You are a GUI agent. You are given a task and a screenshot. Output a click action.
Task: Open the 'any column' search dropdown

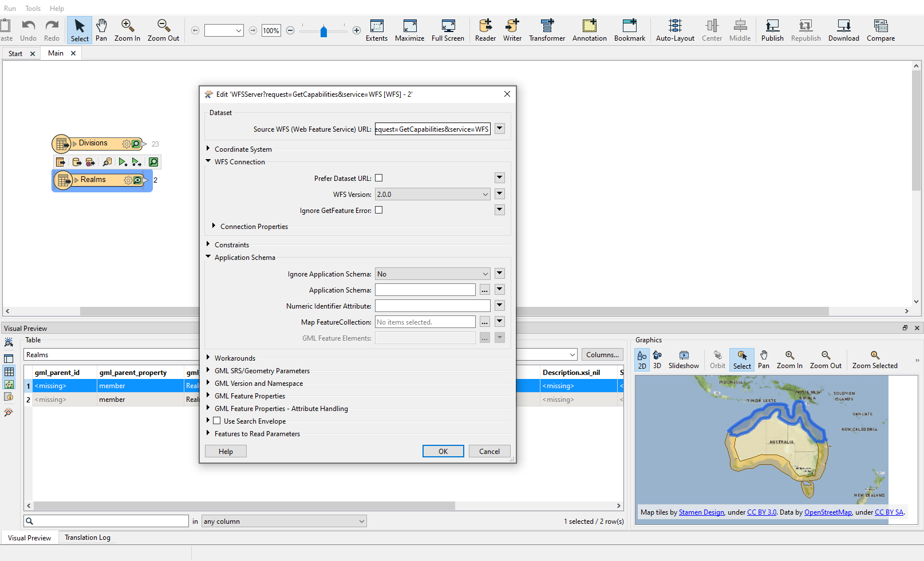[284, 521]
